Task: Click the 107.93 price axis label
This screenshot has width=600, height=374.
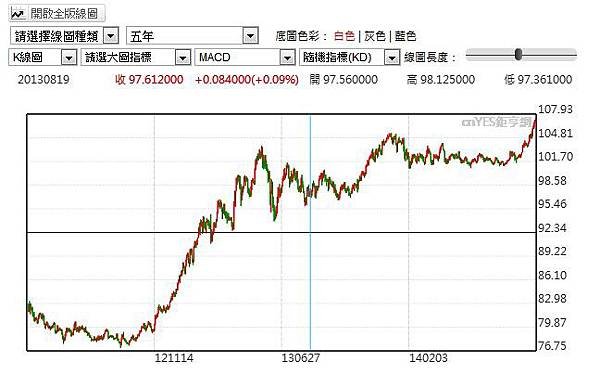Action: 556,109
